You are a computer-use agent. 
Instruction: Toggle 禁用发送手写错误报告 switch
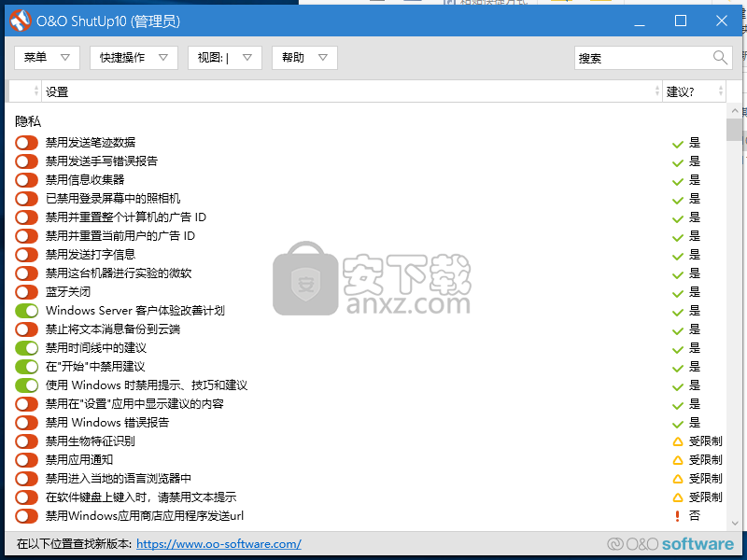[26, 161]
